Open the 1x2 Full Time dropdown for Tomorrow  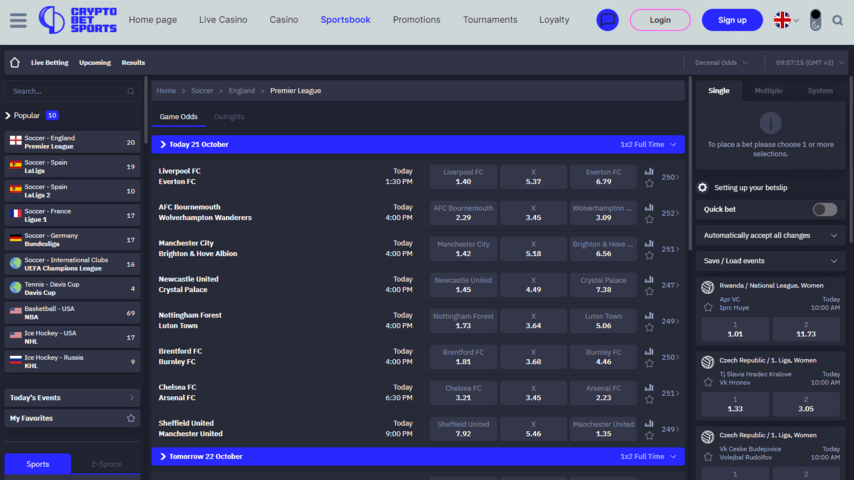pyautogui.click(x=648, y=457)
